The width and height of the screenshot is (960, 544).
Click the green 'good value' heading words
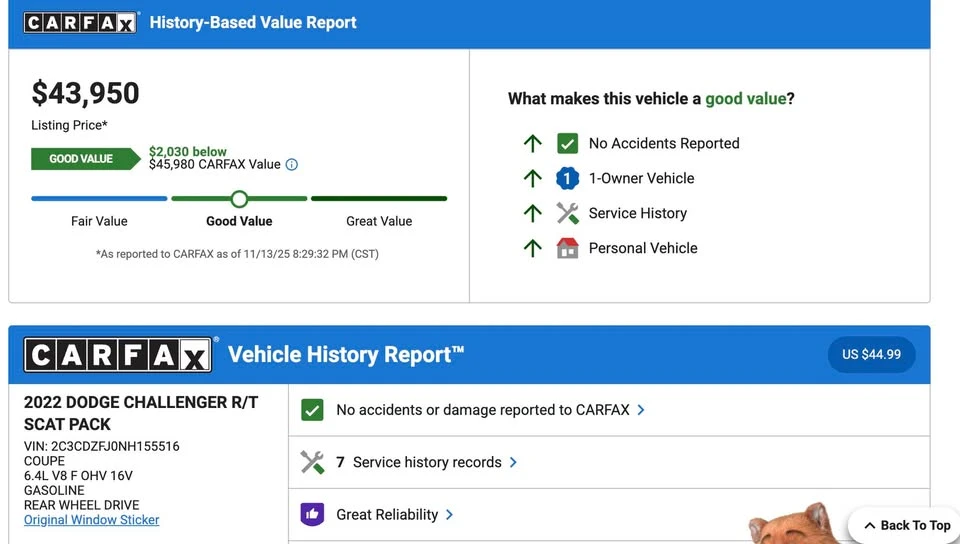[745, 99]
